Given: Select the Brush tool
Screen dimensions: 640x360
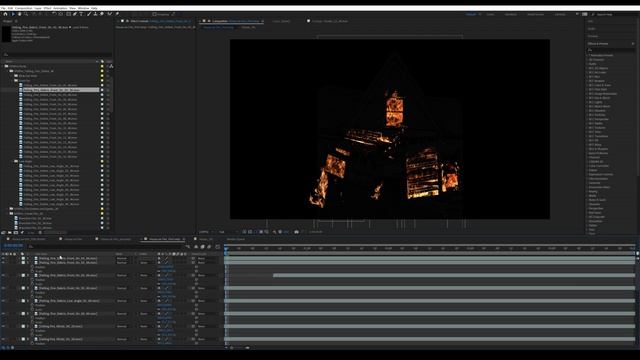Looking at the screenshot, I should click(89, 14).
